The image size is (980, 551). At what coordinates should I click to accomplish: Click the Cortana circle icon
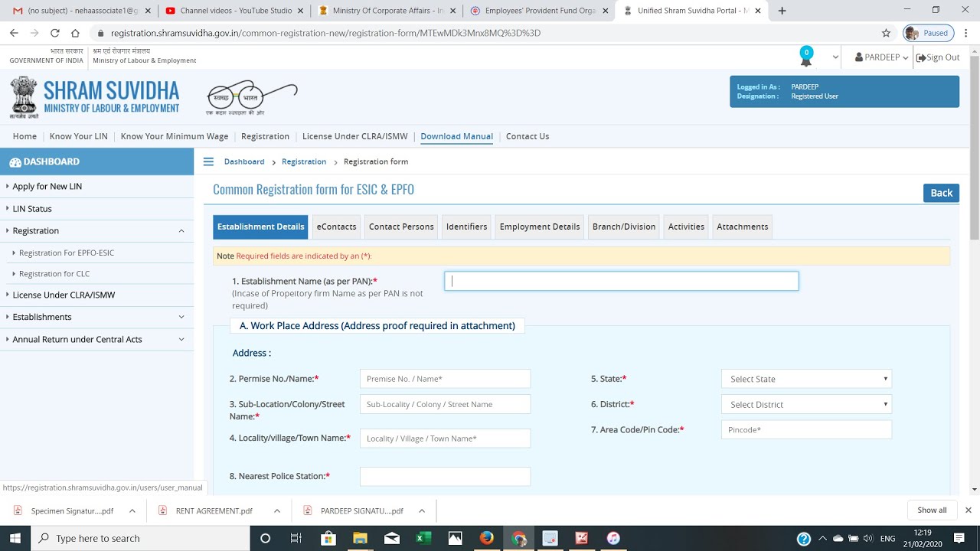[x=265, y=538]
